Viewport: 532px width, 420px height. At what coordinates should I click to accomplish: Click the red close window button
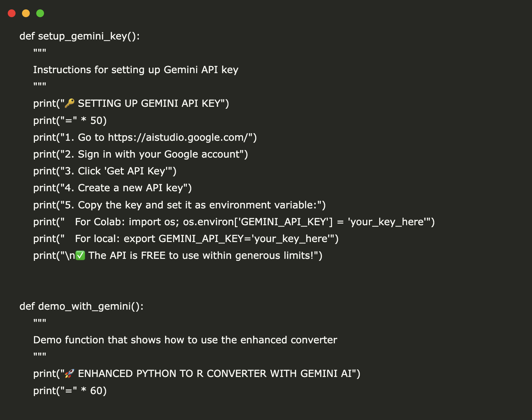click(x=12, y=13)
